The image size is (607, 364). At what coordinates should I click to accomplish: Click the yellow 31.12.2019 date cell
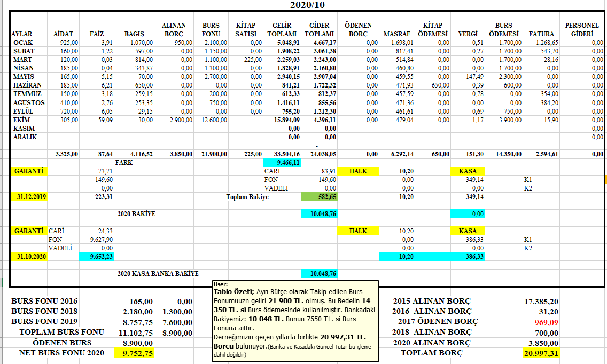[29, 196]
